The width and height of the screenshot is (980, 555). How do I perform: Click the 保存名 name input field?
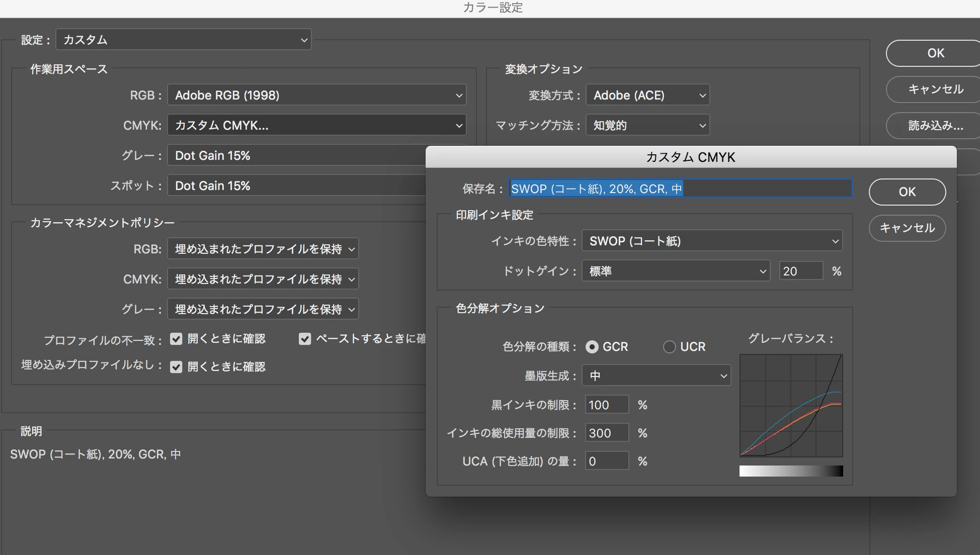[680, 189]
